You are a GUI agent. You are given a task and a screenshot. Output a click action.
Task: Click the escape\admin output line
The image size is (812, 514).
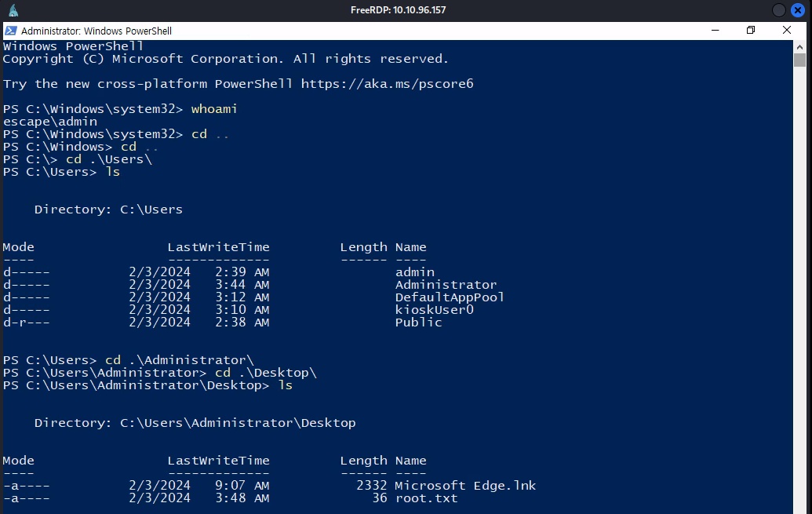pyautogui.click(x=50, y=122)
